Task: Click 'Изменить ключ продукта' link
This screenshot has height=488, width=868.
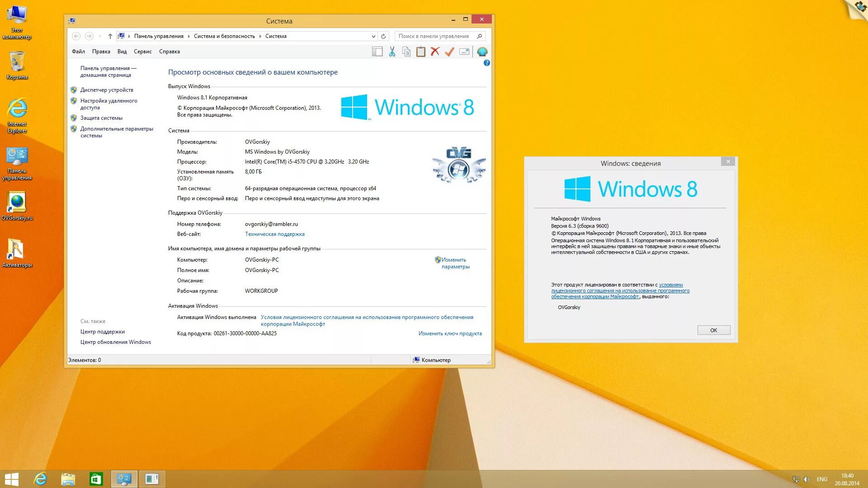Action: click(x=450, y=333)
